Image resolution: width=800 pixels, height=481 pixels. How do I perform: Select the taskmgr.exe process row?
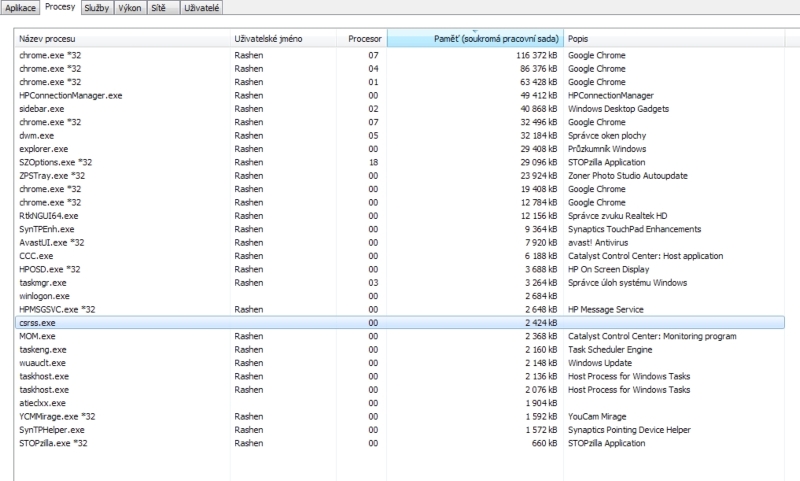pyautogui.click(x=42, y=282)
